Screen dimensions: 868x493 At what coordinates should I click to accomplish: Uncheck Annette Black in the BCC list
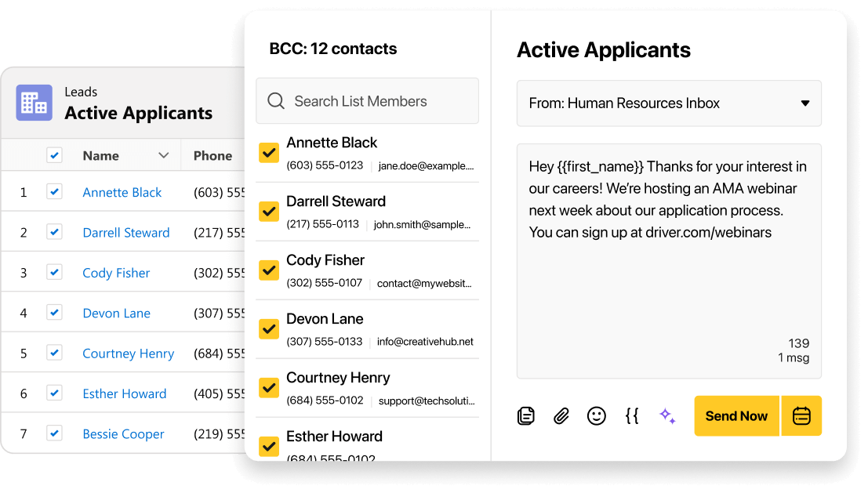pyautogui.click(x=268, y=152)
